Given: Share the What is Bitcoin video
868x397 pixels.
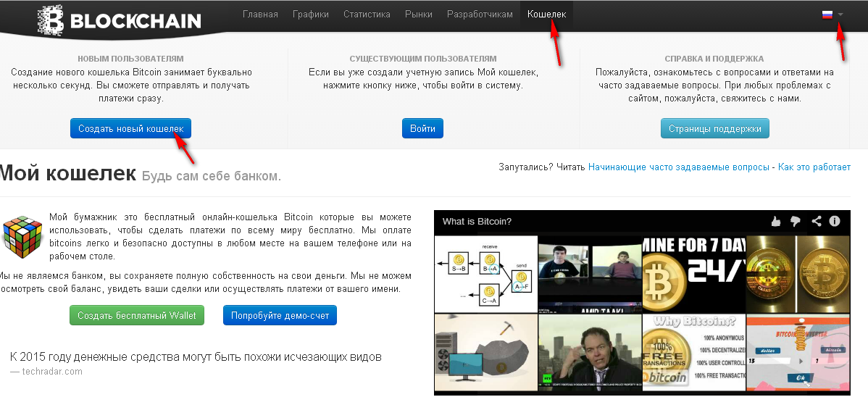Looking at the screenshot, I should [x=816, y=221].
